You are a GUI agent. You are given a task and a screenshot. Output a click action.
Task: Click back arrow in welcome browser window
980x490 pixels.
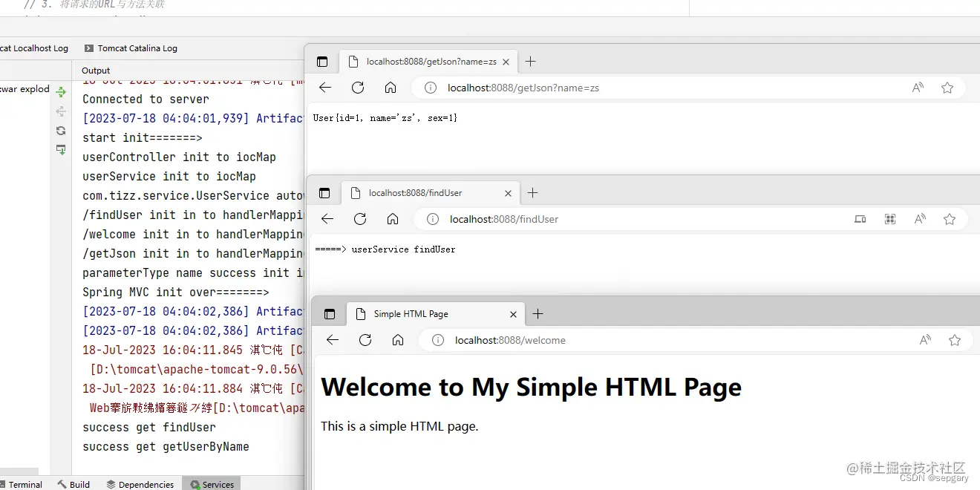(x=333, y=340)
